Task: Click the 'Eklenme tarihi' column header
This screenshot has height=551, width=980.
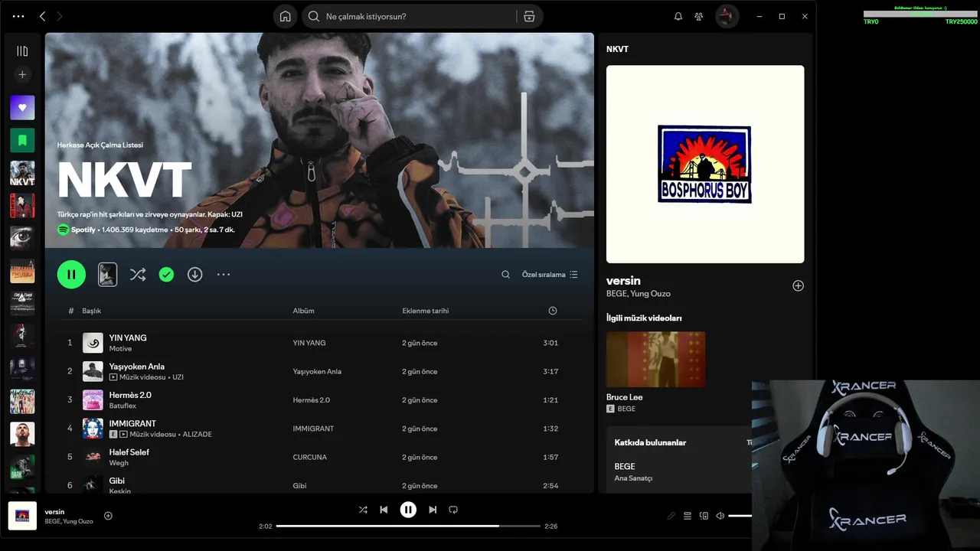Action: click(426, 311)
